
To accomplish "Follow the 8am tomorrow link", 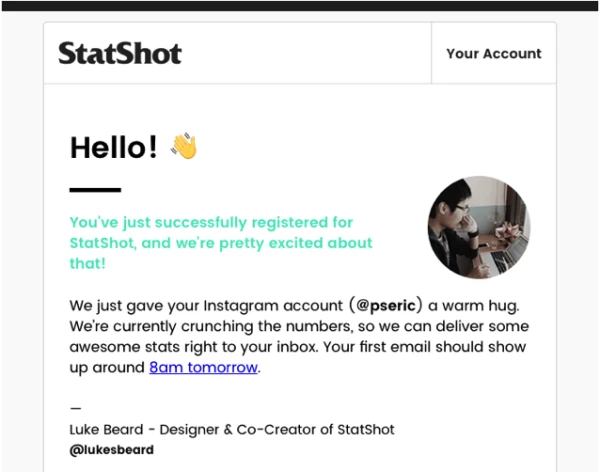I will (x=203, y=367).
